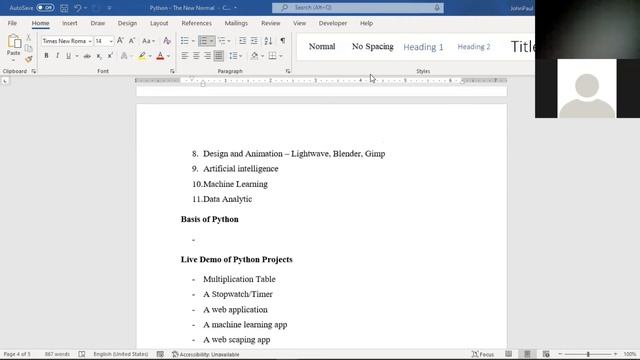Viewport: 640px width, 360px height.
Task: Toggle Show/Hide paragraph marks
Action: (282, 41)
